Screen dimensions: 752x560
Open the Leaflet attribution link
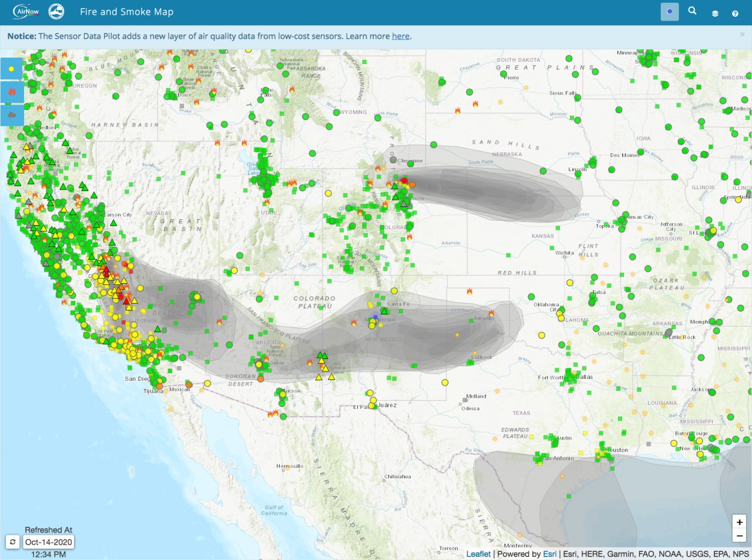pyautogui.click(x=478, y=554)
